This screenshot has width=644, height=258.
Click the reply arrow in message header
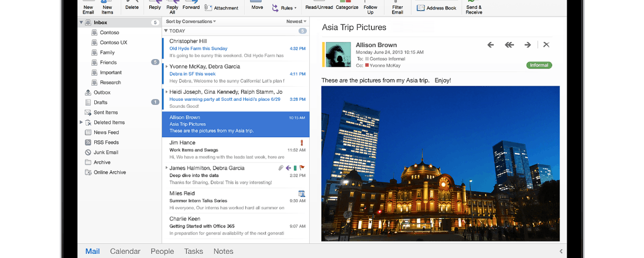point(491,45)
